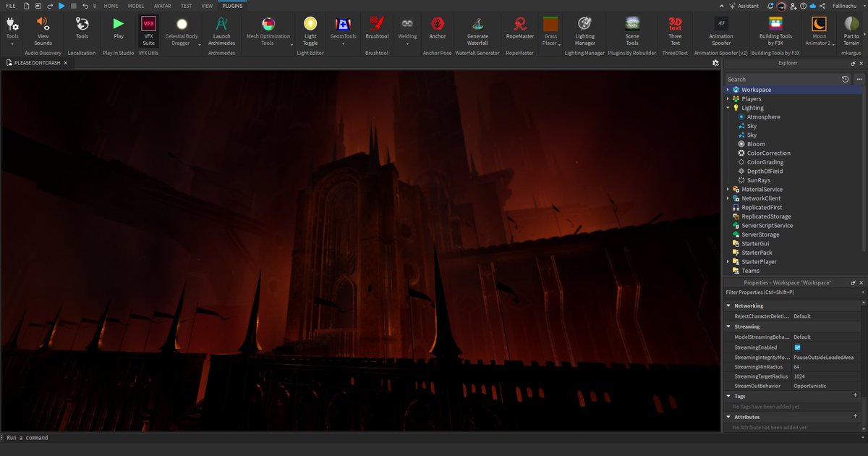Click the Explorer Search field

[782, 79]
